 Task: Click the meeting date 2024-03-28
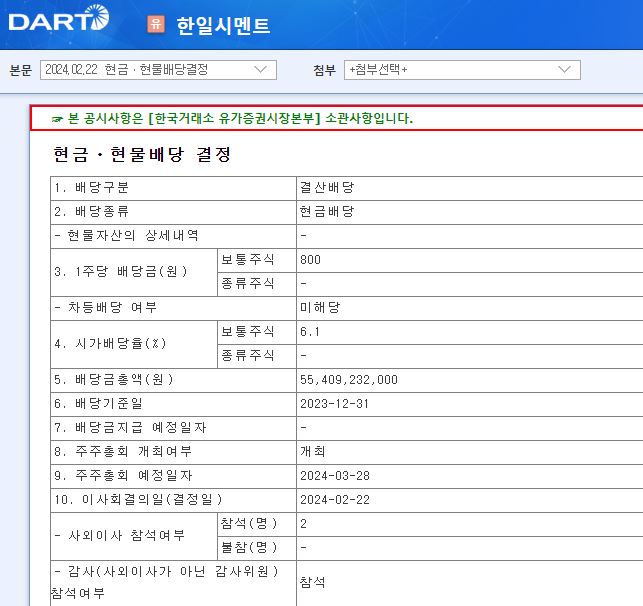[x=335, y=476]
